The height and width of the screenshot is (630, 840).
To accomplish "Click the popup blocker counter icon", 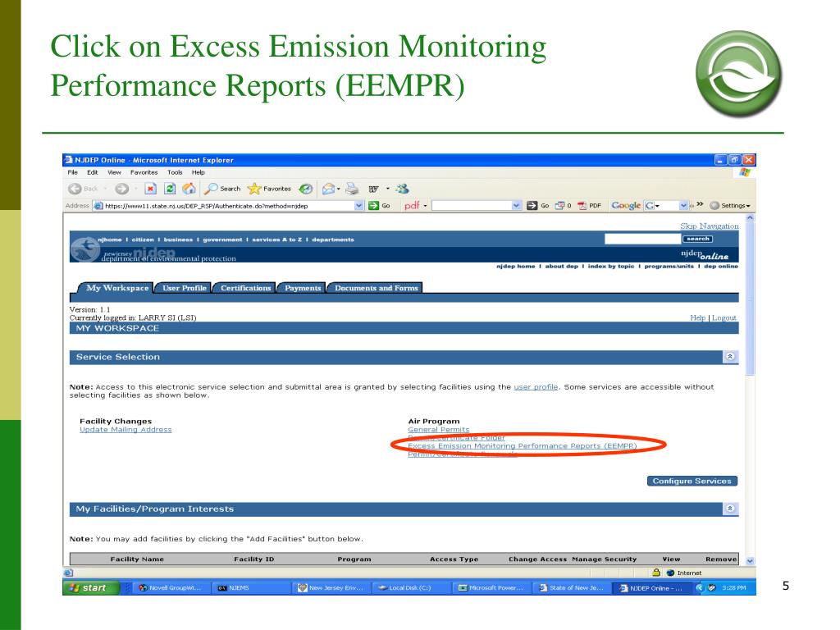I will (559, 206).
